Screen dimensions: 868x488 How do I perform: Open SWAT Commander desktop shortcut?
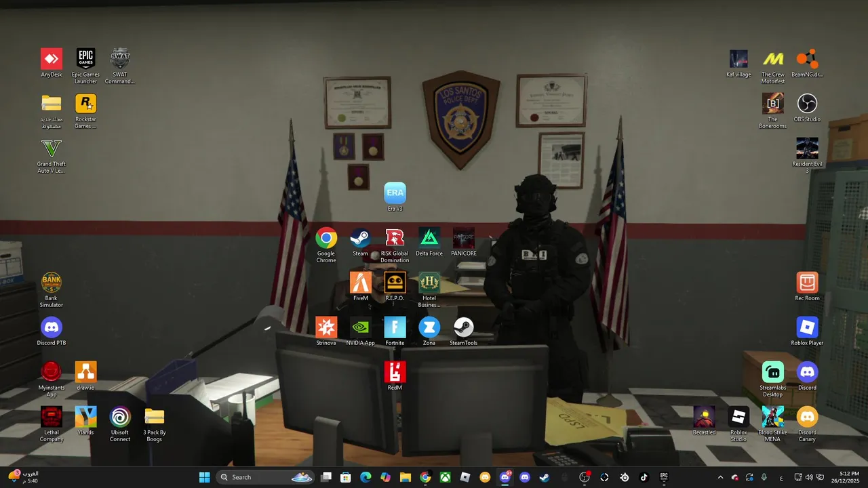(120, 66)
